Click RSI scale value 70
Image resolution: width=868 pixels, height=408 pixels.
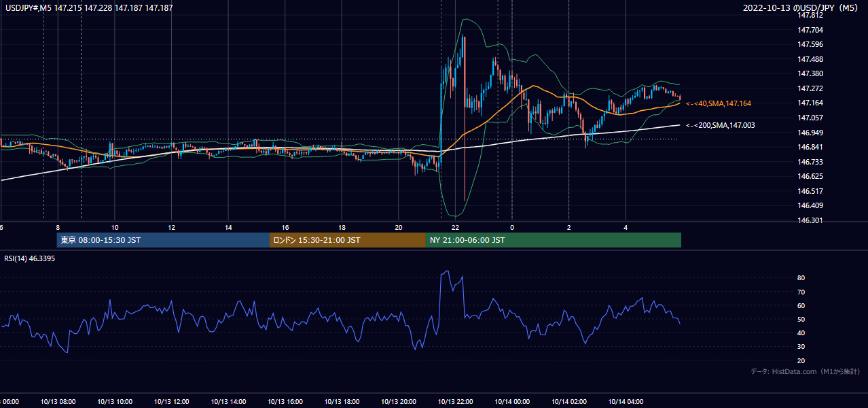801,292
